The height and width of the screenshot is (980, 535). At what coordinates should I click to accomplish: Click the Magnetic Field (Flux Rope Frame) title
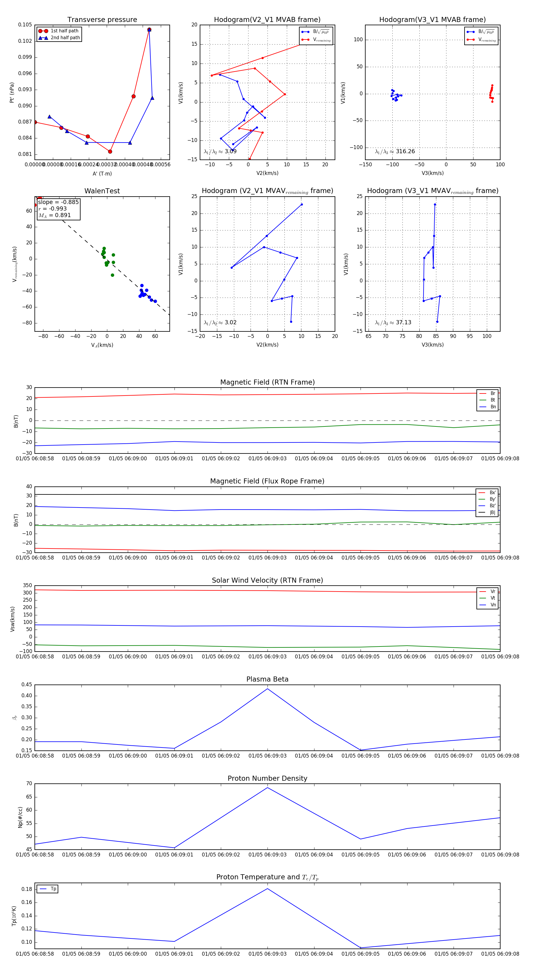point(267,481)
